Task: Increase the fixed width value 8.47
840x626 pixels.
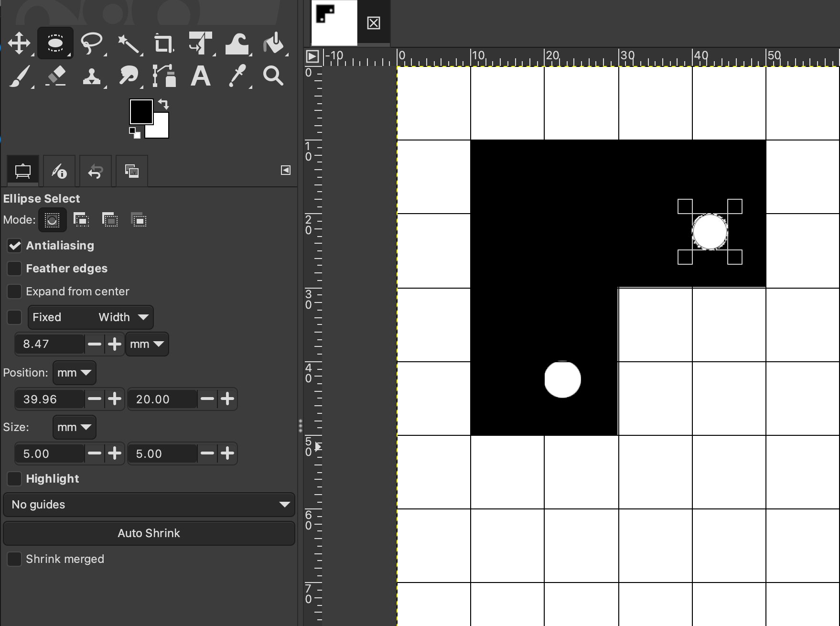Action: (x=115, y=344)
